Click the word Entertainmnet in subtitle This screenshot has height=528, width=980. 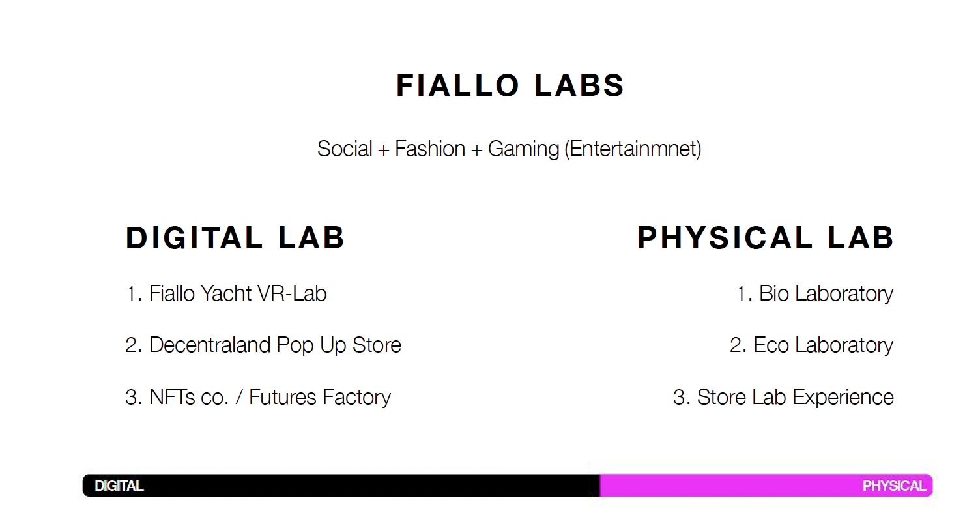tap(633, 149)
